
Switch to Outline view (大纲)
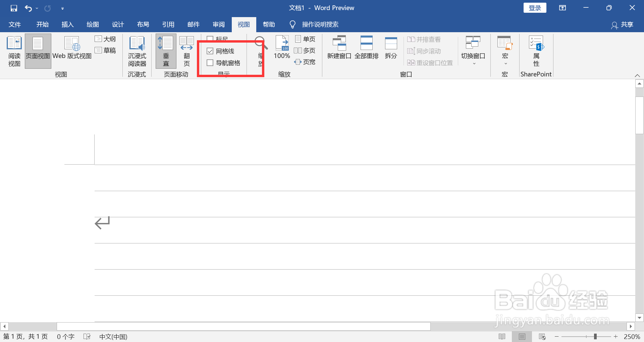[105, 39]
